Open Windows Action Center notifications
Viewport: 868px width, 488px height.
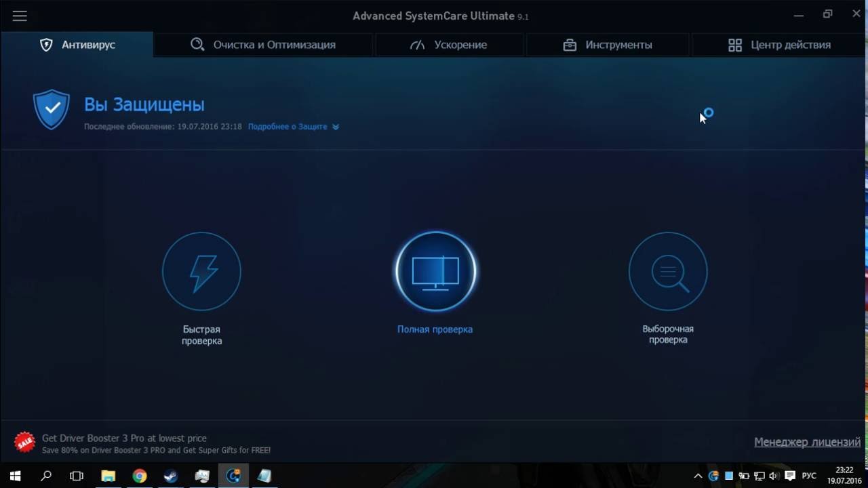[790, 476]
